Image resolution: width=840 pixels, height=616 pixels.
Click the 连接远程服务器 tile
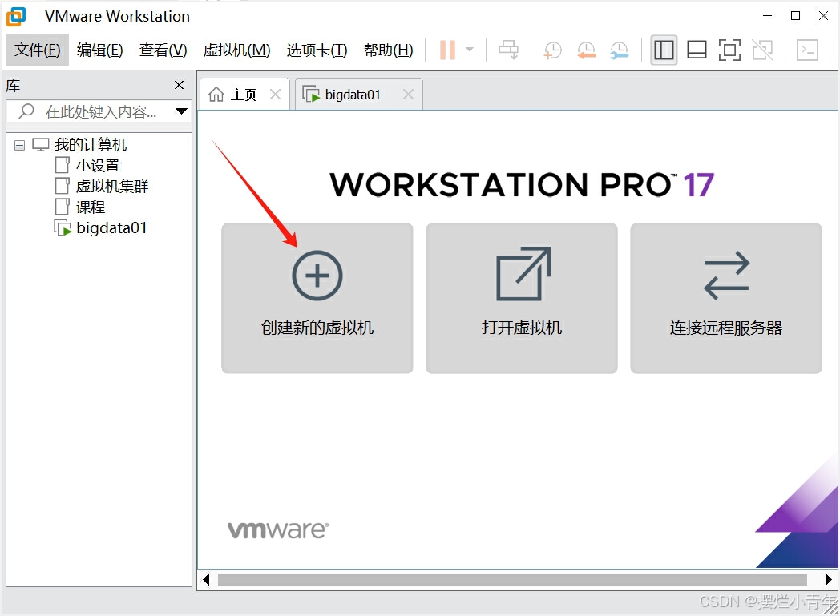tap(726, 298)
